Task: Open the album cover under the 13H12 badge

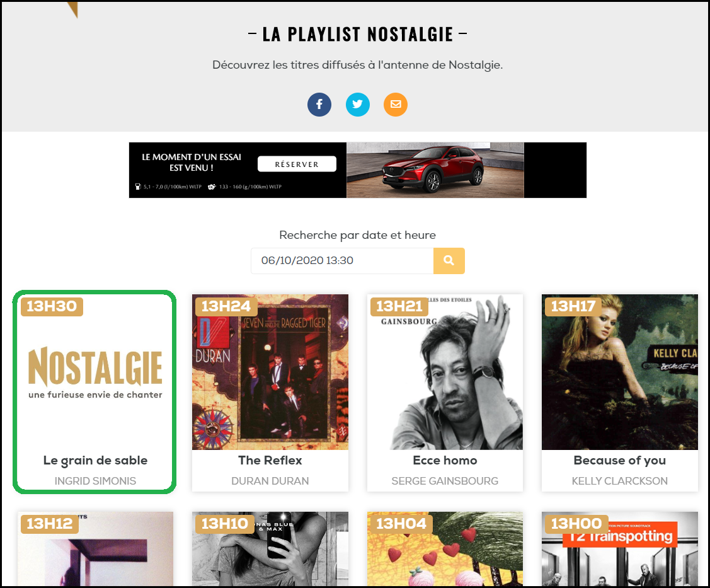Action: pyautogui.click(x=95, y=548)
